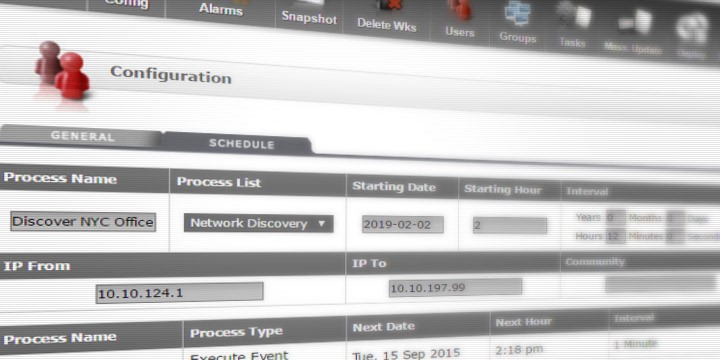Click the IP From field 10.10.124.1
Screen dimensions: 720x360
(x=179, y=292)
